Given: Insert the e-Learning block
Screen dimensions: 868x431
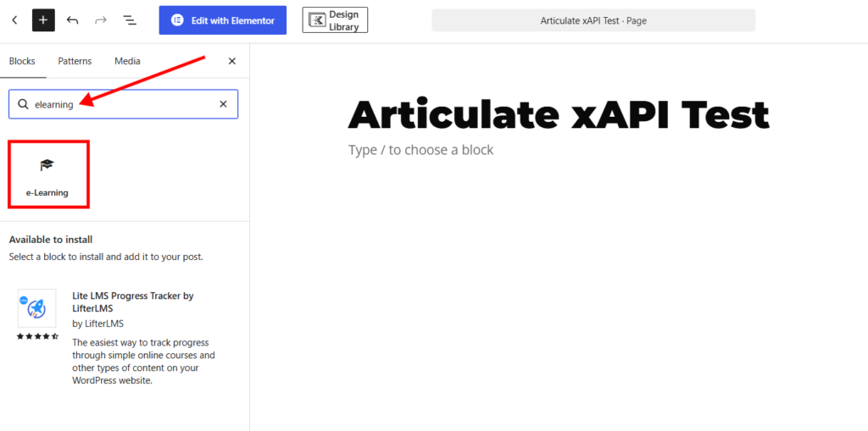Looking at the screenshot, I should coord(47,174).
